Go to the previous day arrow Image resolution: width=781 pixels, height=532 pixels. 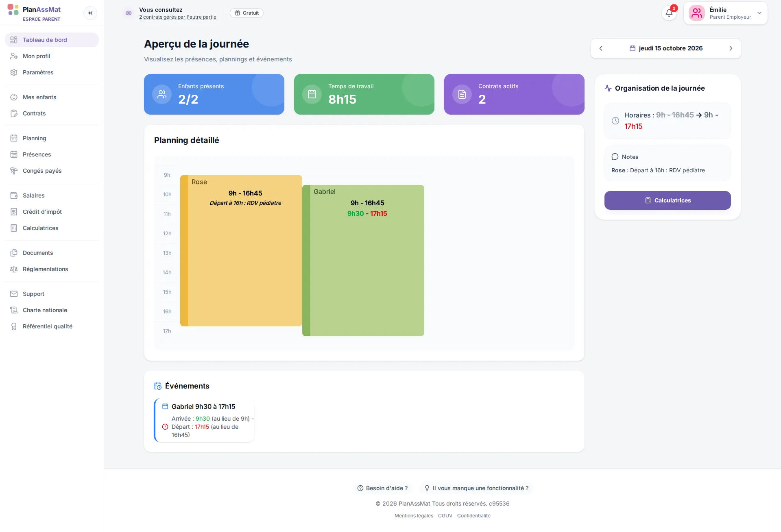601,48
